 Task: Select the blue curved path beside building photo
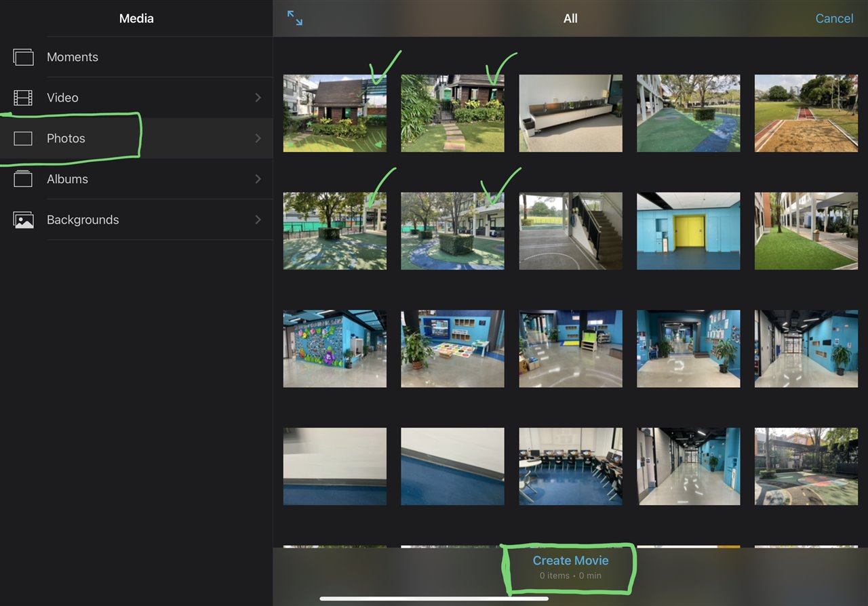[x=688, y=113]
